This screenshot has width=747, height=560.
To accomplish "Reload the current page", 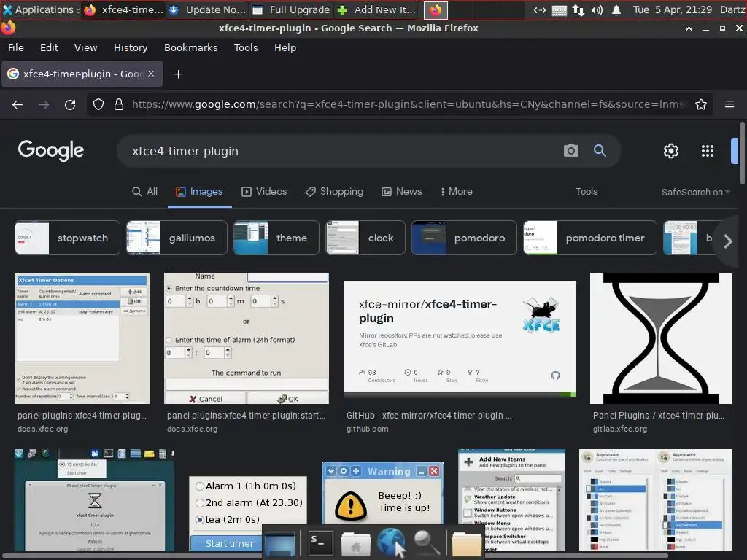I will coord(70,105).
